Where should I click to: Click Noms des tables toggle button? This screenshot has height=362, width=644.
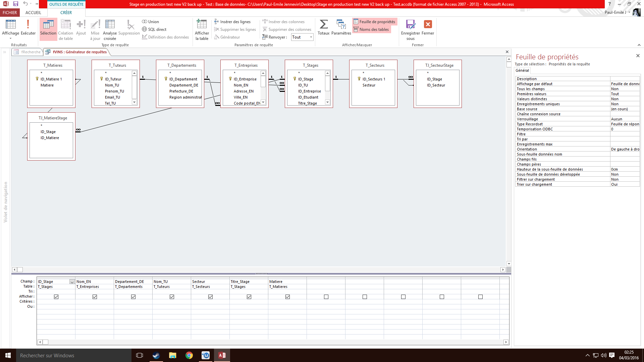[372, 29]
